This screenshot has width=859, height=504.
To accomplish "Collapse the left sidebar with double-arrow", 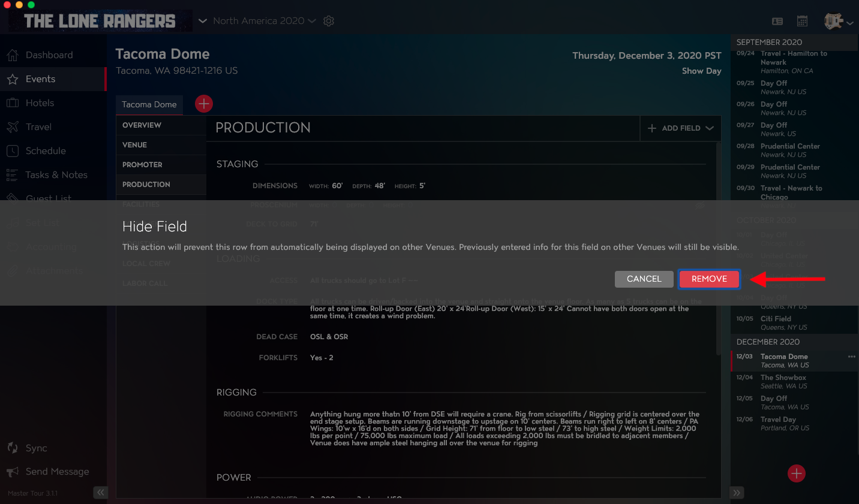I will (101, 492).
